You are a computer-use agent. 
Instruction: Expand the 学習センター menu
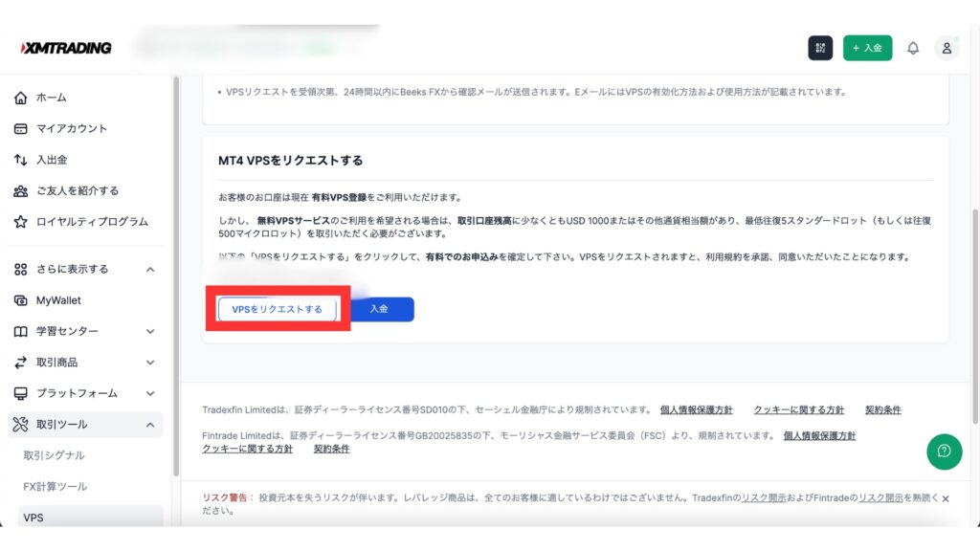[150, 332]
